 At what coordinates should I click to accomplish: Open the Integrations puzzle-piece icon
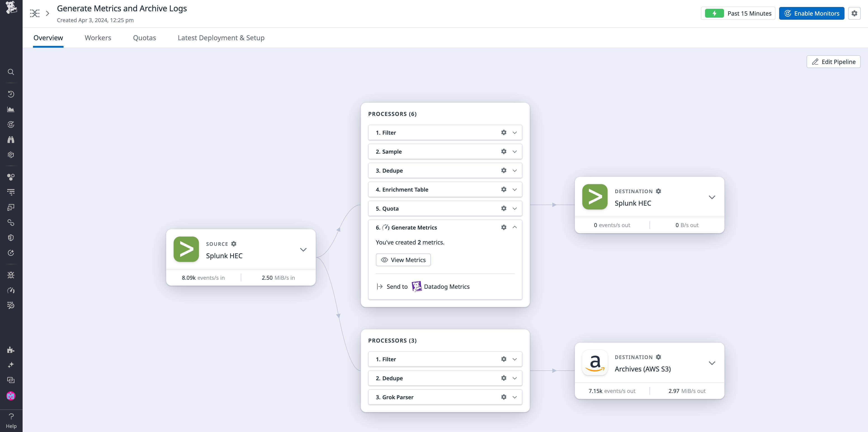click(11, 350)
